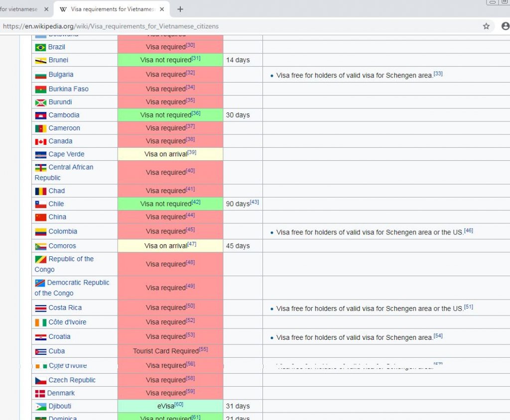Viewport: 510px width, 420px height.
Task: Open the Chile country link
Action: coord(56,204)
